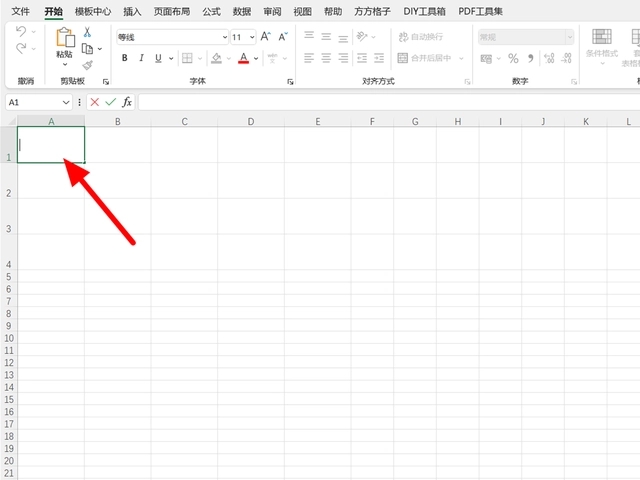Open the undo history dropdown arrow

[x=33, y=32]
